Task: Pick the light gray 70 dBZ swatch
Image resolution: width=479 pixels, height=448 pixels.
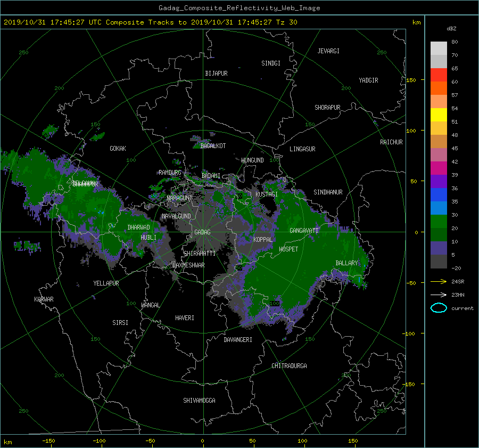Action: click(439, 48)
